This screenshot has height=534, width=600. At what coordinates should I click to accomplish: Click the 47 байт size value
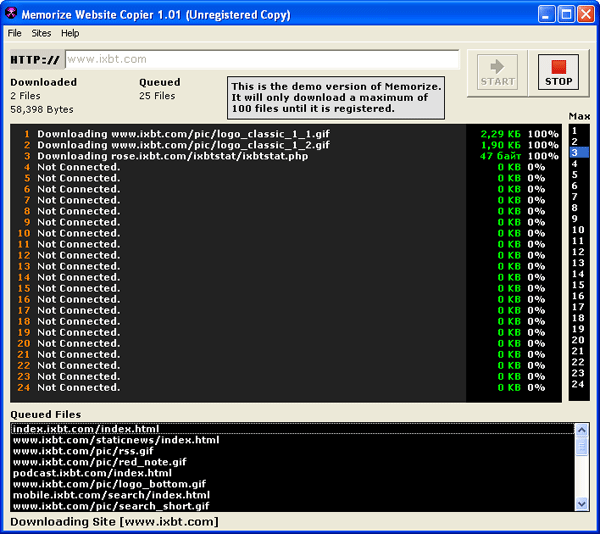(501, 156)
